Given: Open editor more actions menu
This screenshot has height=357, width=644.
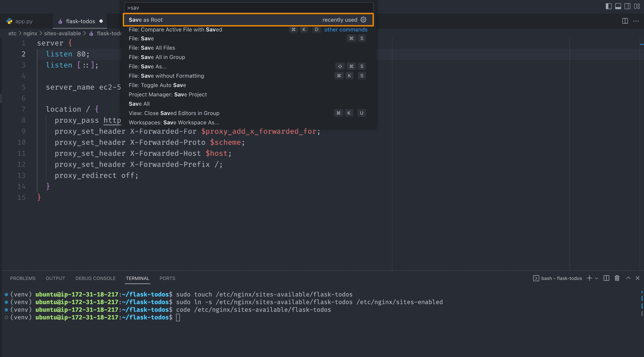Looking at the screenshot, I should click(x=636, y=21).
